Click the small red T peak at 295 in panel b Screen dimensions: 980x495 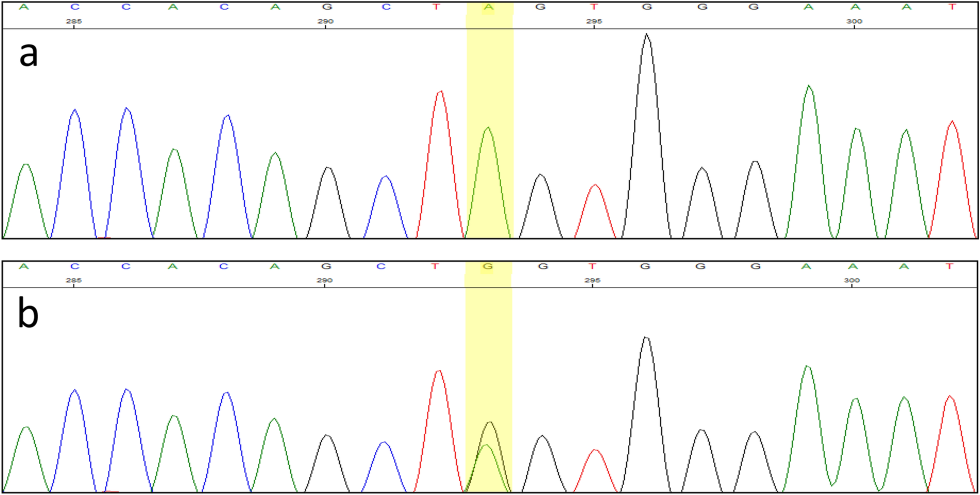(594, 470)
